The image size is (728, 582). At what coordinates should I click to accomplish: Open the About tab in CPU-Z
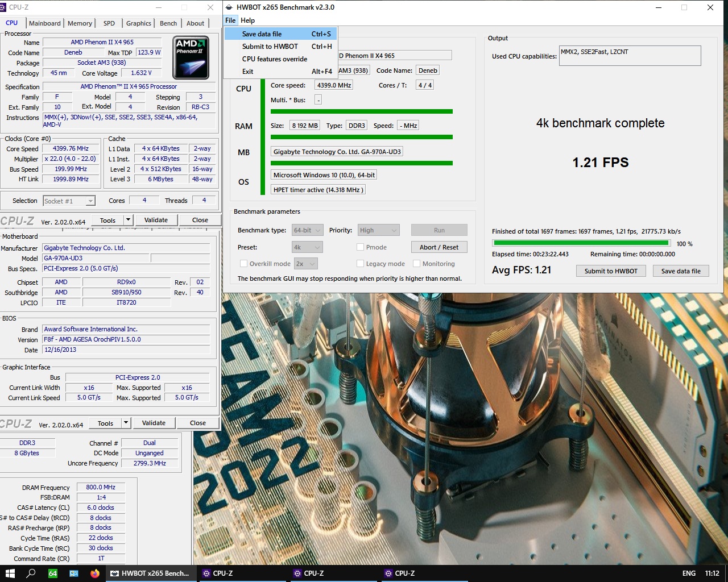[195, 23]
